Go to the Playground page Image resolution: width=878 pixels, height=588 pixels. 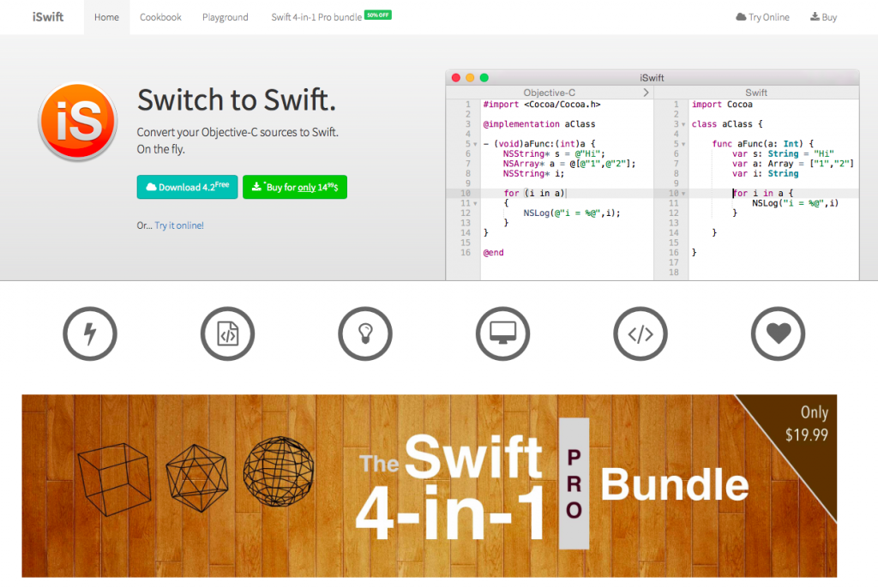pos(226,17)
